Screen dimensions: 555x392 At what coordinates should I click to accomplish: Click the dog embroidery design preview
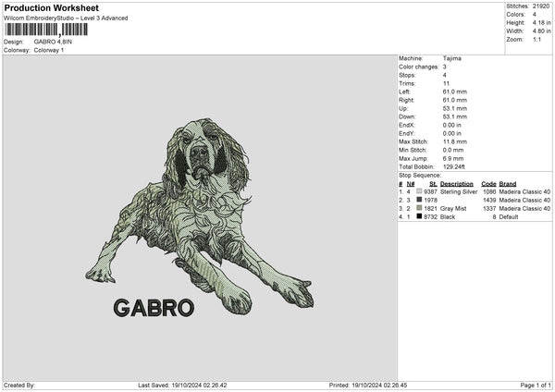tap(200, 216)
